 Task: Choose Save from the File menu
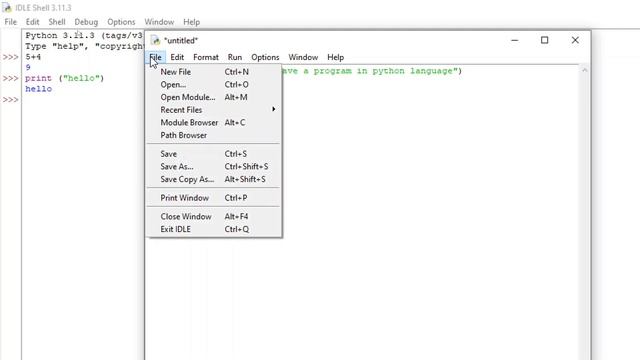(214, 154)
